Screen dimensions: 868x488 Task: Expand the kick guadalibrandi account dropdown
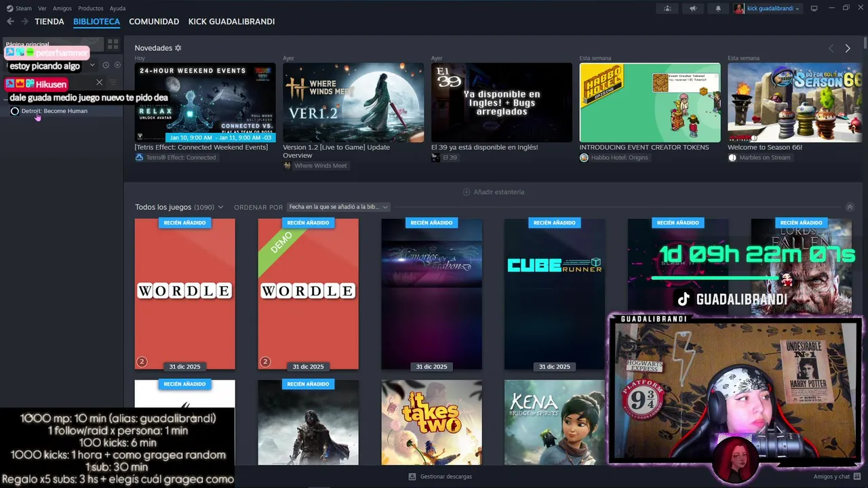coord(766,8)
